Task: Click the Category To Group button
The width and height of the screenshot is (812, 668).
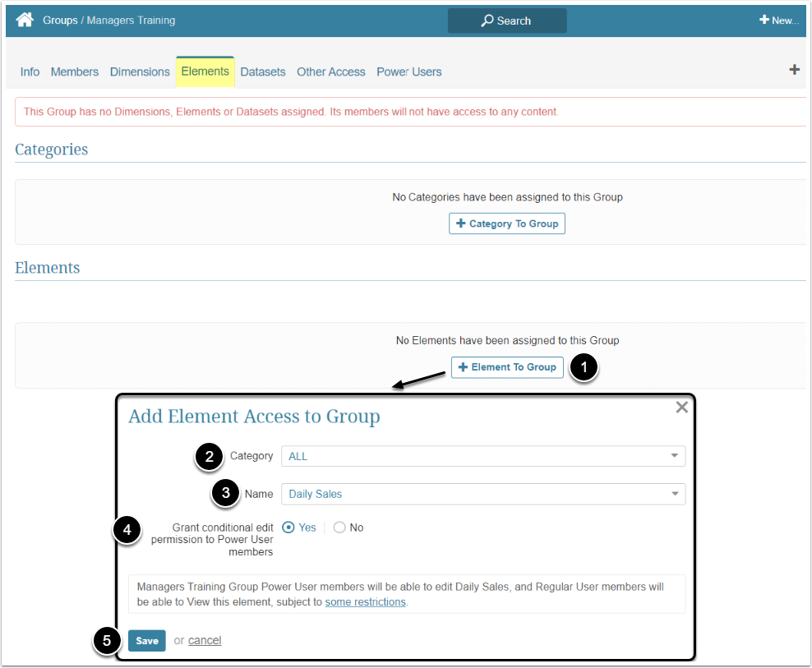Action: pyautogui.click(x=507, y=223)
